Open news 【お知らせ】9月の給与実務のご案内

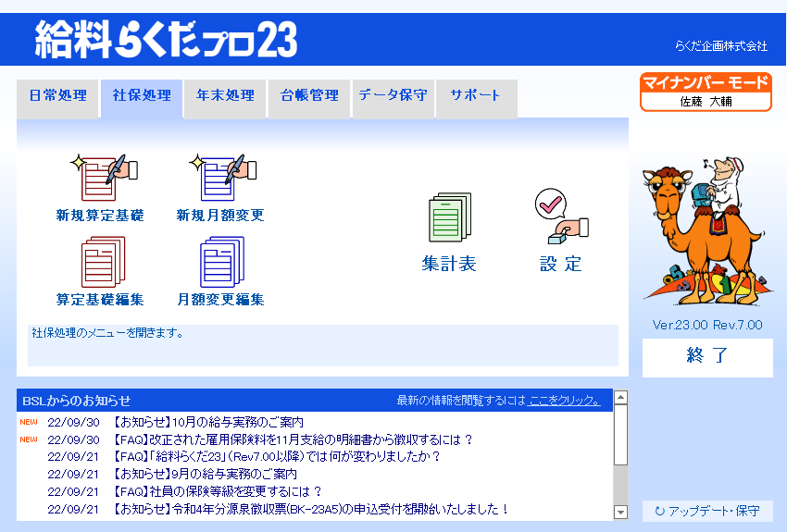[205, 475]
